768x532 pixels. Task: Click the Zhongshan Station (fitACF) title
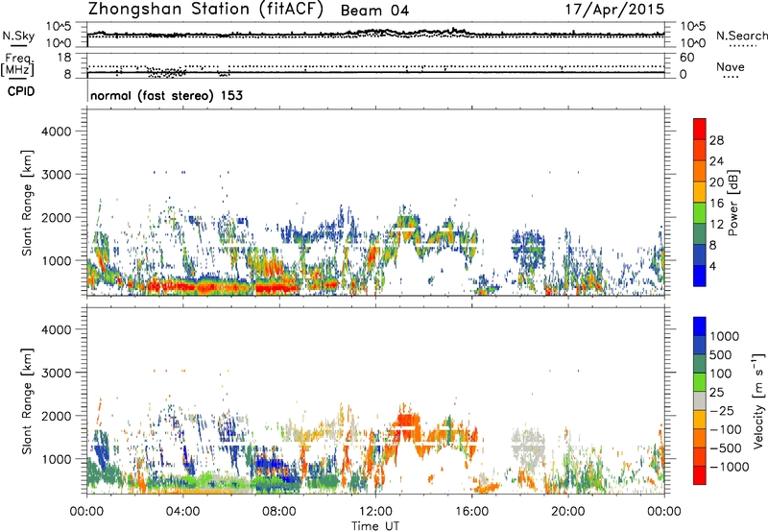(205, 10)
